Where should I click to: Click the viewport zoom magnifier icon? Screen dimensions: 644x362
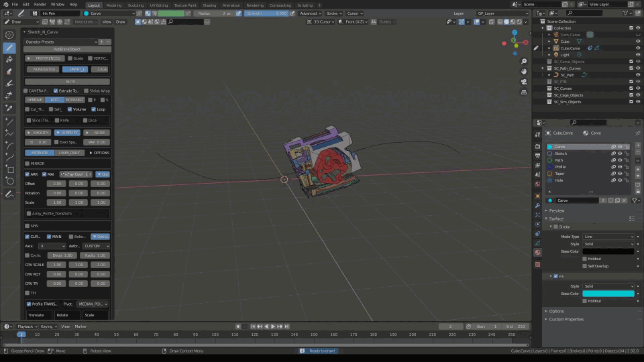tap(524, 62)
